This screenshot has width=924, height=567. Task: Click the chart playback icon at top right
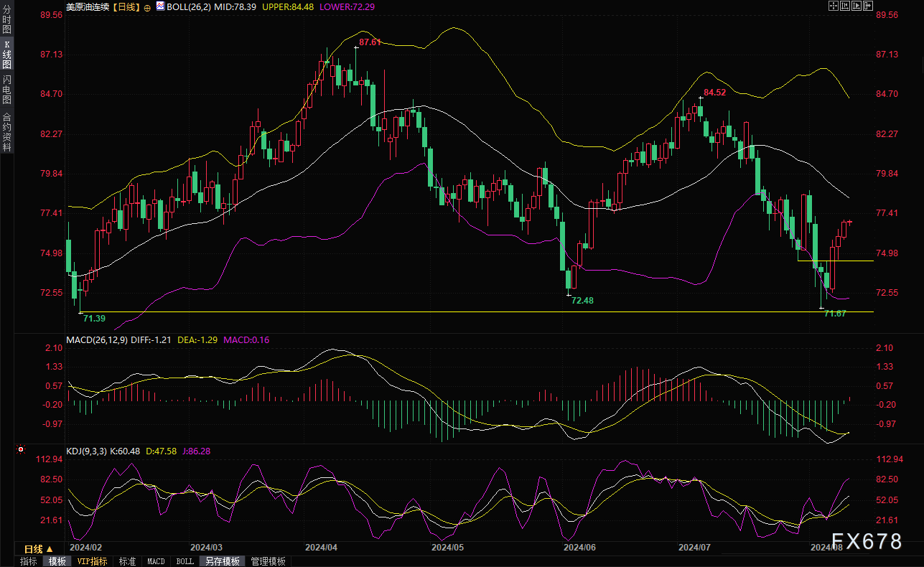point(857,6)
